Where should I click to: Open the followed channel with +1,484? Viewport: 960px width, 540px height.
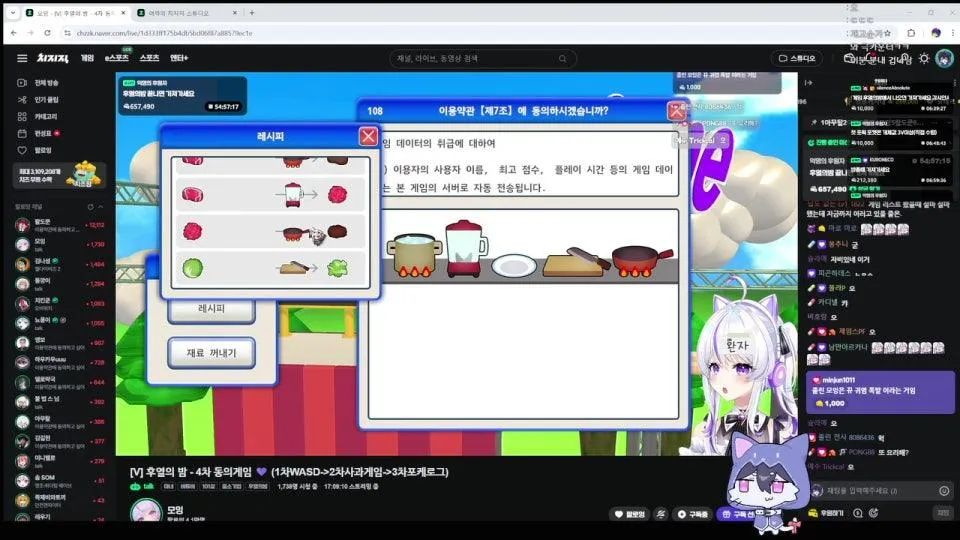[x=59, y=264]
